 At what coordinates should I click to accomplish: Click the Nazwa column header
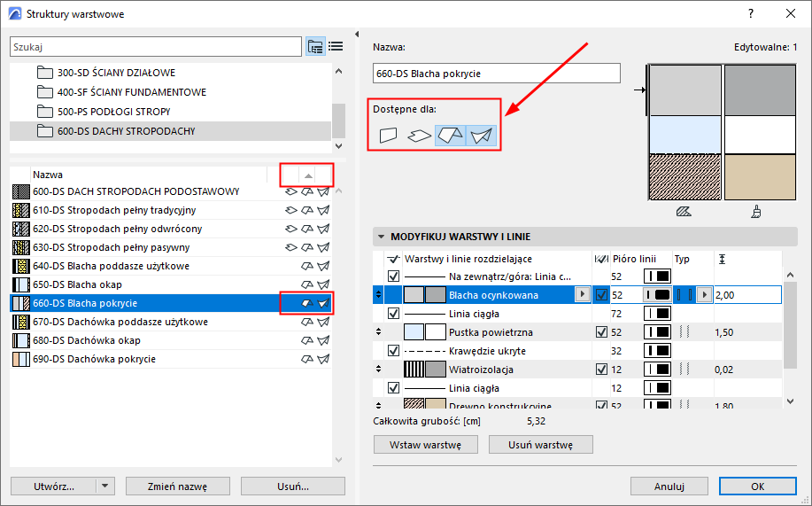point(48,175)
